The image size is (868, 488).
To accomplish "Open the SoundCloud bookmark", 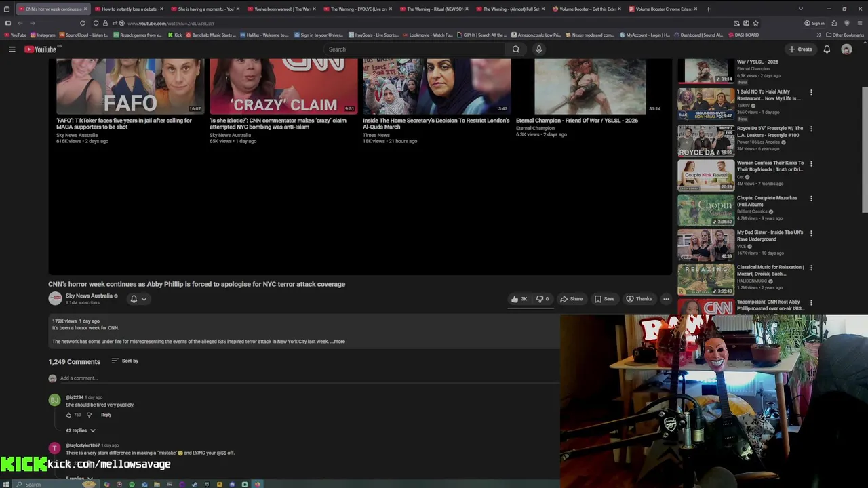I will pos(85,35).
